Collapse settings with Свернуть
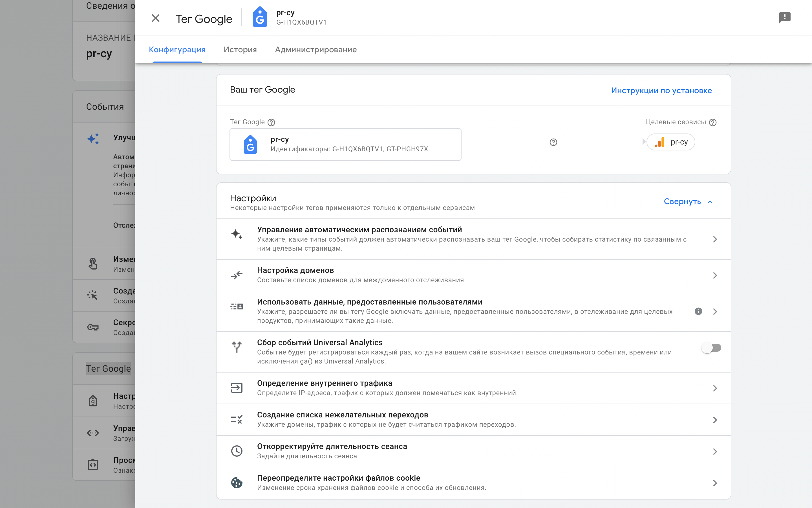The image size is (812, 508). [x=682, y=202]
